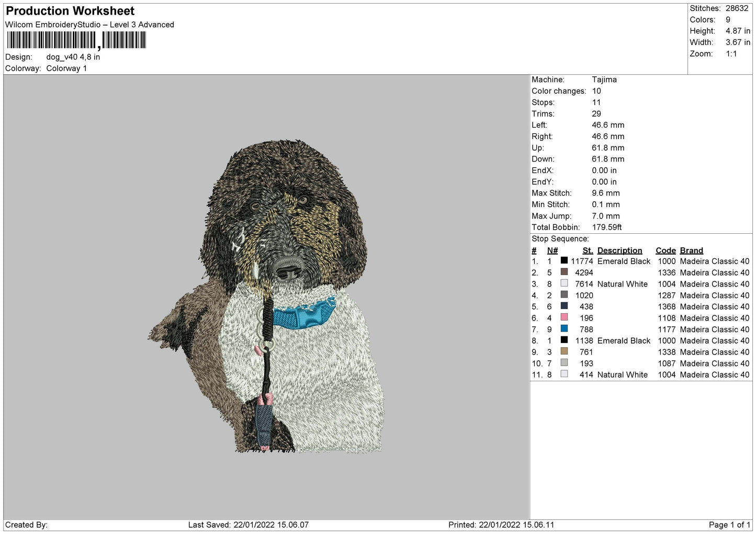Click the Width value 3.67 in
756x534 pixels.
pos(738,42)
